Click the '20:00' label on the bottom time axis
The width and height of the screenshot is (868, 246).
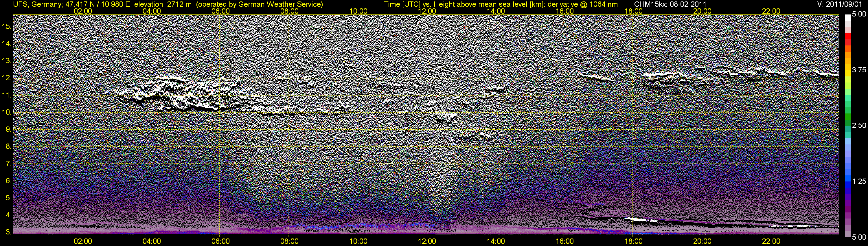702,241
